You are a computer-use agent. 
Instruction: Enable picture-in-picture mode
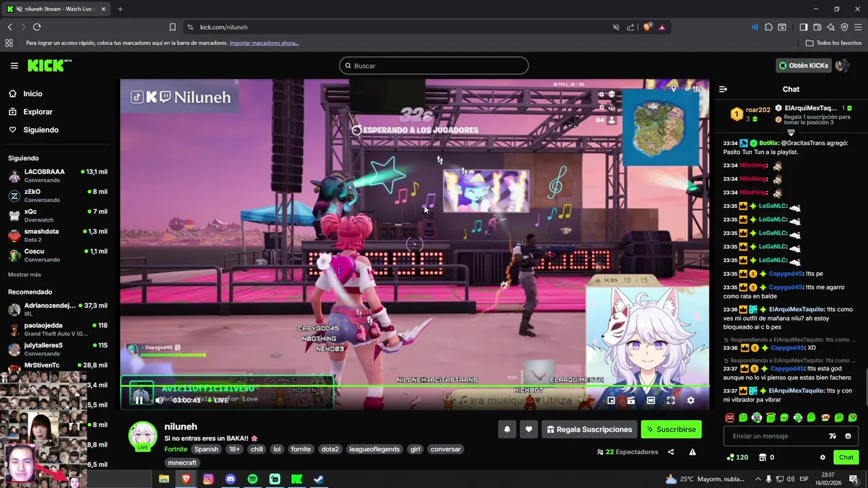pos(611,401)
